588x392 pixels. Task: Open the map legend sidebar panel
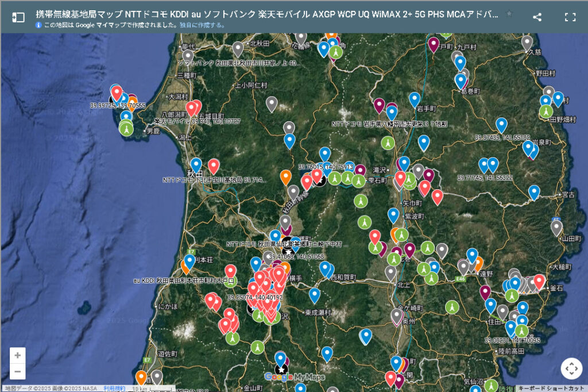point(18,17)
